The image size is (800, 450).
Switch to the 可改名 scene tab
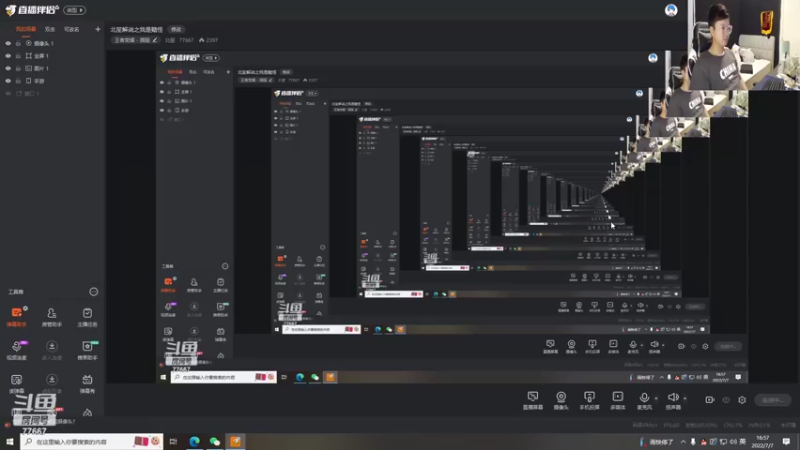tap(71, 29)
